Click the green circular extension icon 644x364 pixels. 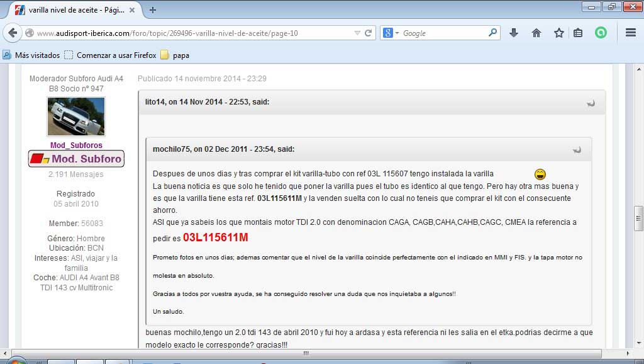coord(601,33)
